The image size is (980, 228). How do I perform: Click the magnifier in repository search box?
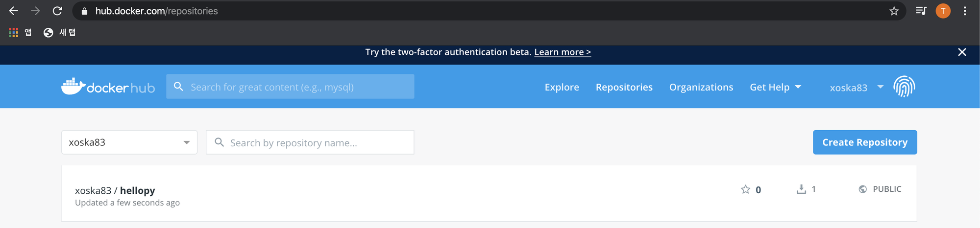[x=220, y=142]
